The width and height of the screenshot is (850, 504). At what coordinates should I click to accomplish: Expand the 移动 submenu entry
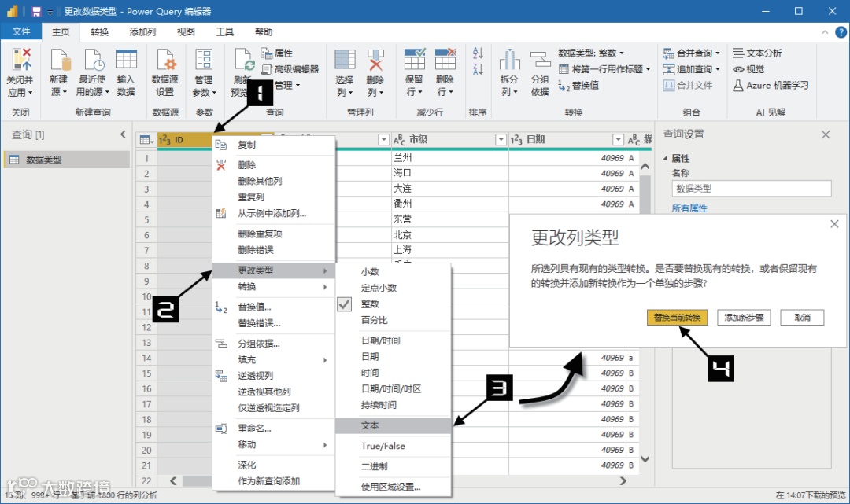pyautogui.click(x=274, y=444)
